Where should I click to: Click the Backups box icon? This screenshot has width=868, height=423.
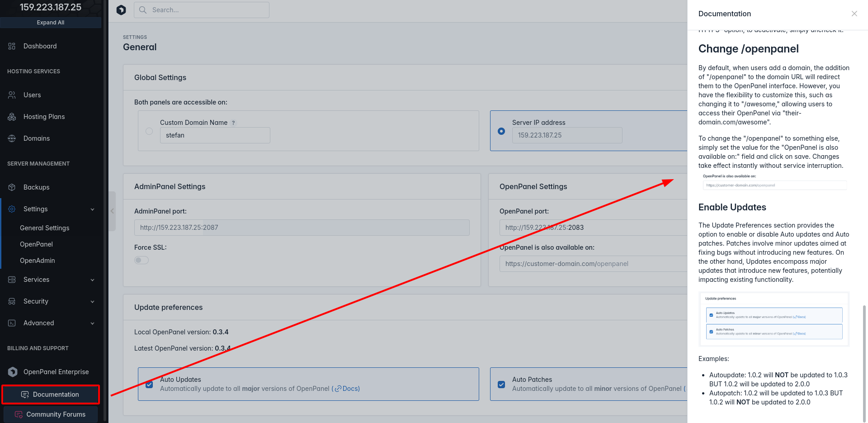[x=12, y=187]
